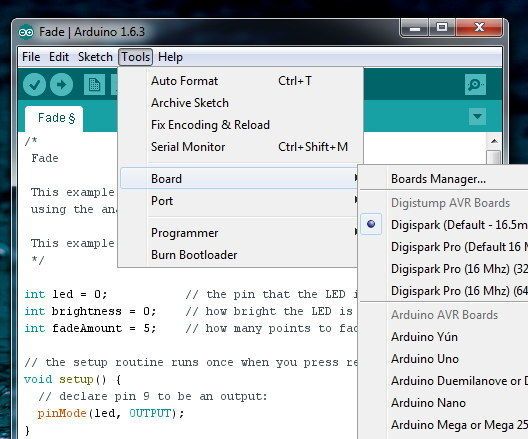528x439 pixels.
Task: Click the 'int brightness = 0;' code line
Action: (x=90, y=311)
